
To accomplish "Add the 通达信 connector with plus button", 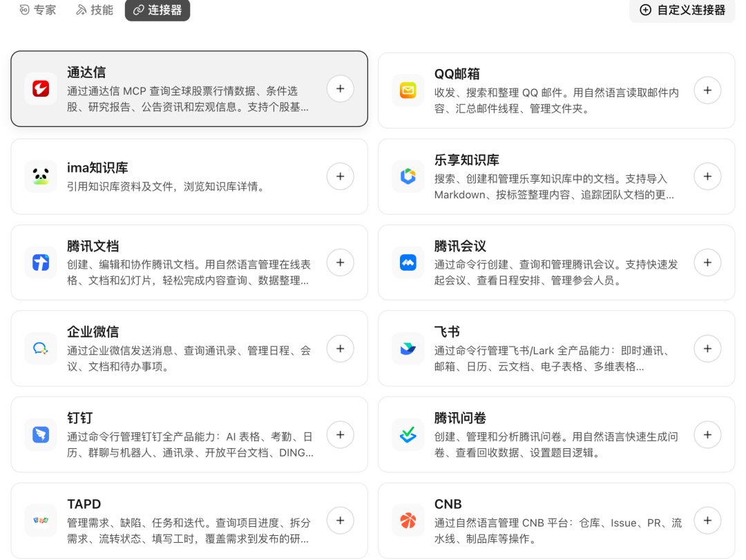I will [x=340, y=88].
